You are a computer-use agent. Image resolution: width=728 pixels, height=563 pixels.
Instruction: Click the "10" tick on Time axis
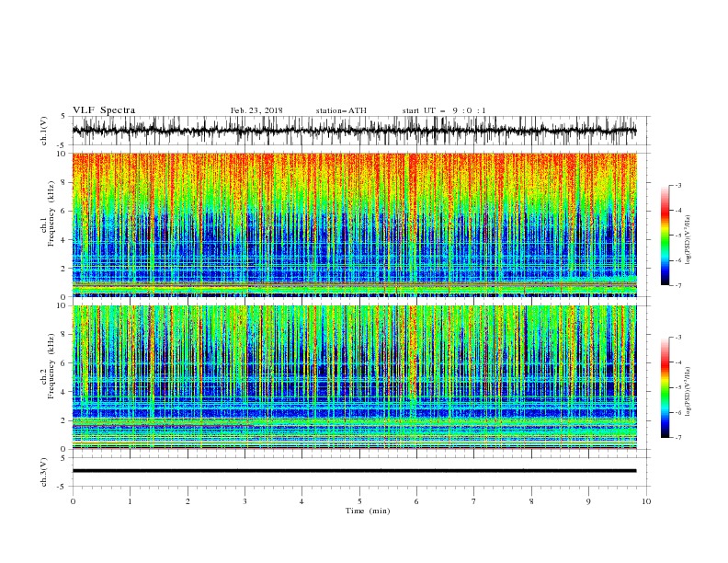coord(646,501)
